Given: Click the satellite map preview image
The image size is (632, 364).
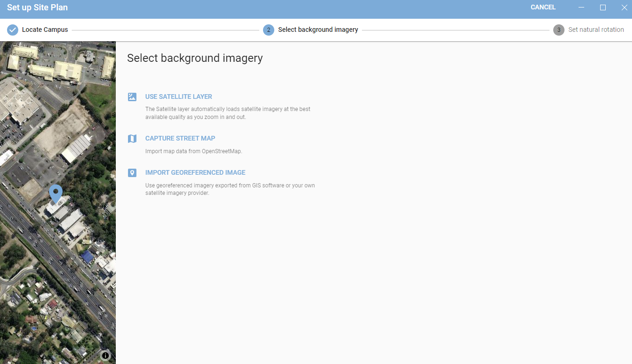Looking at the screenshot, I should point(58,202).
